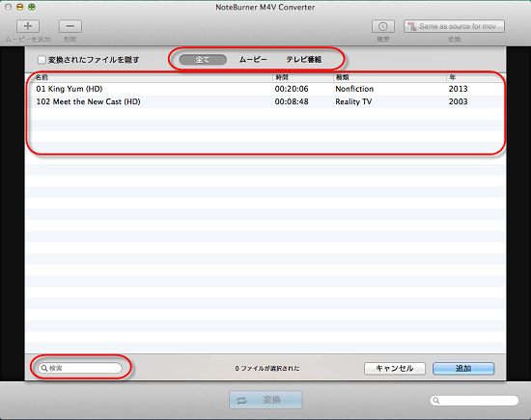Click the magnifier icon in dialog search box
Screen dimensions: 531x420
point(44,368)
